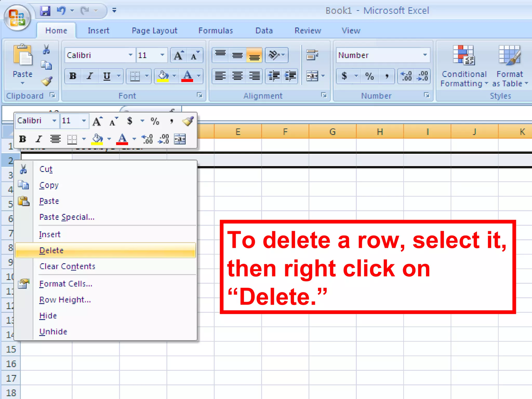Open the Page Layout tab
This screenshot has width=532, height=399.
(154, 31)
